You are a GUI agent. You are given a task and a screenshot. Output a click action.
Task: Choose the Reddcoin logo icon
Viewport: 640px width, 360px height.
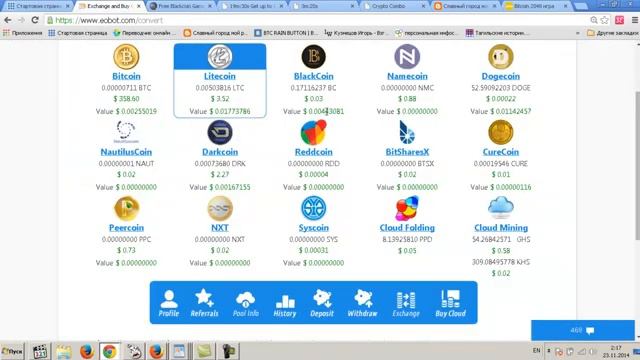pyautogui.click(x=313, y=132)
